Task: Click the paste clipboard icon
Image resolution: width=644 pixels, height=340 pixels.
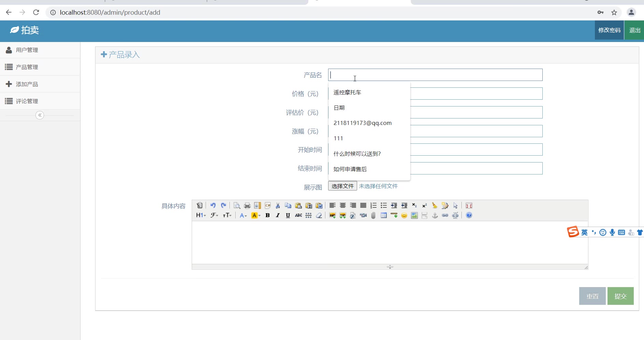Action: (x=298, y=206)
